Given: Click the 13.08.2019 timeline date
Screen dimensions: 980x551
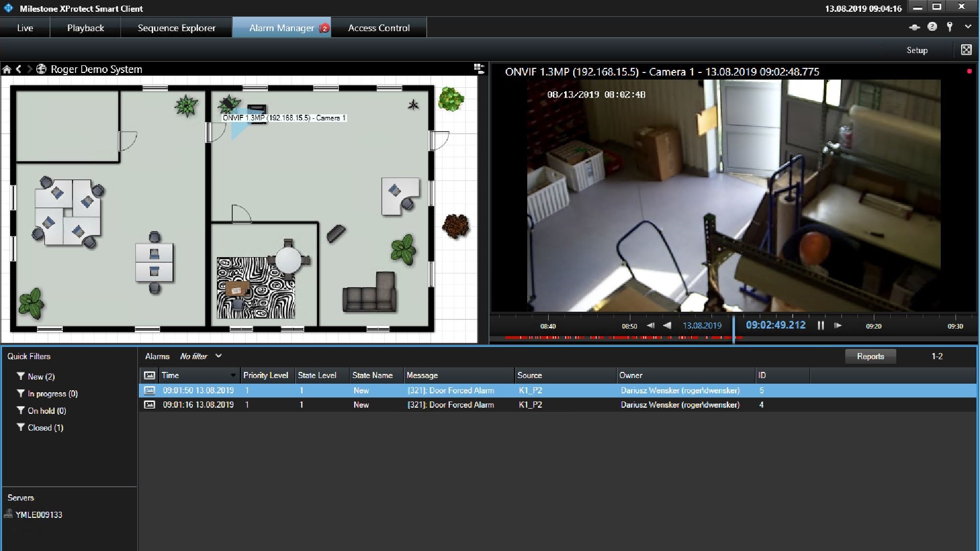Looking at the screenshot, I should point(702,325).
